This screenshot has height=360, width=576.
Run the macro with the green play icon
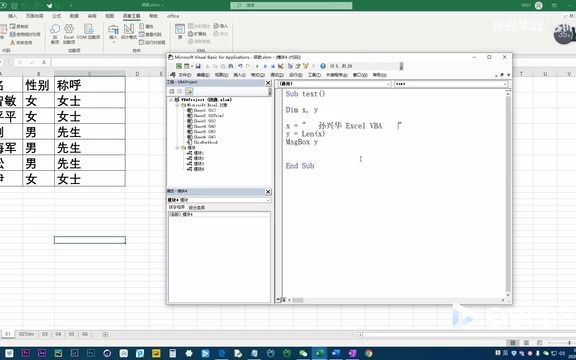click(x=257, y=66)
